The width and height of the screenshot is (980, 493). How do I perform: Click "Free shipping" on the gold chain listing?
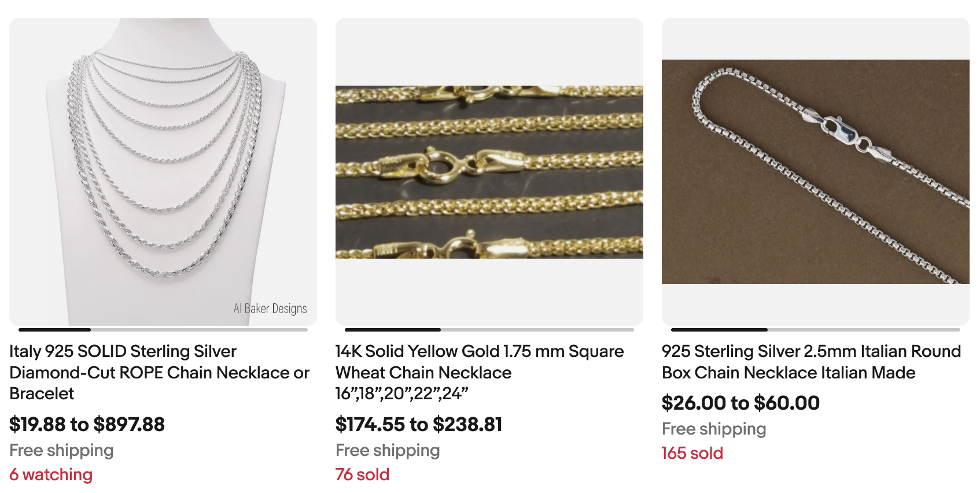(387, 450)
